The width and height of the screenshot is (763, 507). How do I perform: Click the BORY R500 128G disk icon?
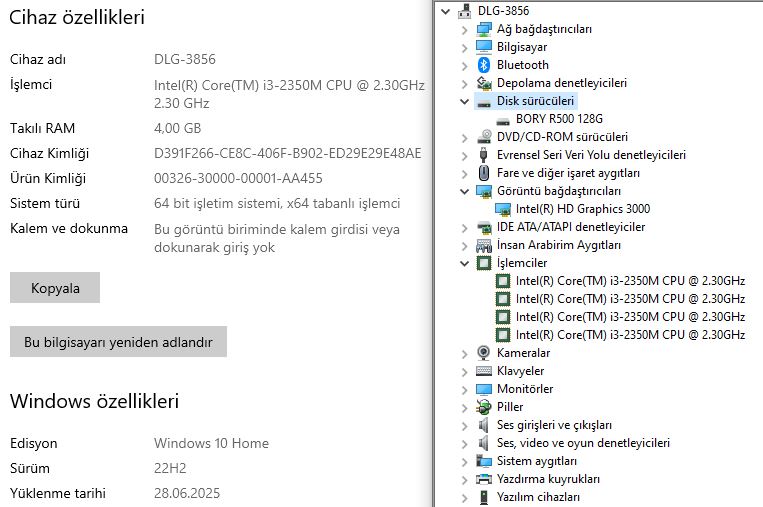pos(503,121)
